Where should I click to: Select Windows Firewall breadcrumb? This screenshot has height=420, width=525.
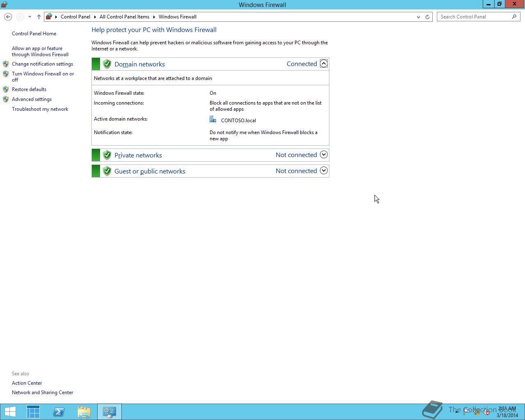(178, 17)
